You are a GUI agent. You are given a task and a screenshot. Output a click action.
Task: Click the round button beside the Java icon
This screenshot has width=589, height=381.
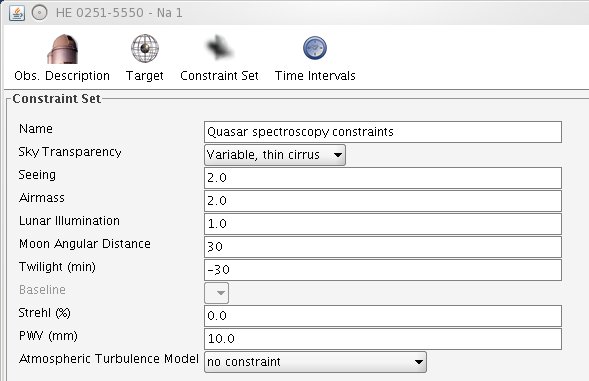(39, 13)
